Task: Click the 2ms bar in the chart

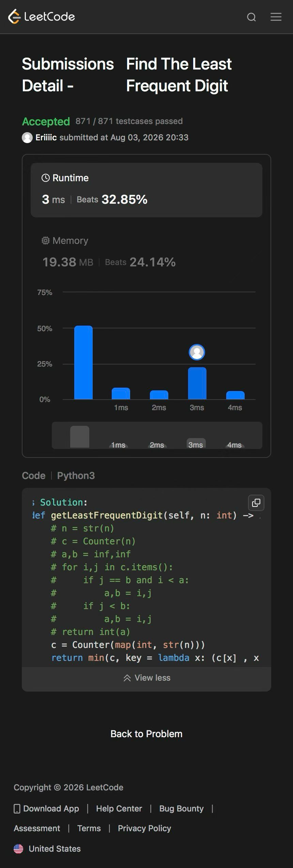Action: coord(159,395)
